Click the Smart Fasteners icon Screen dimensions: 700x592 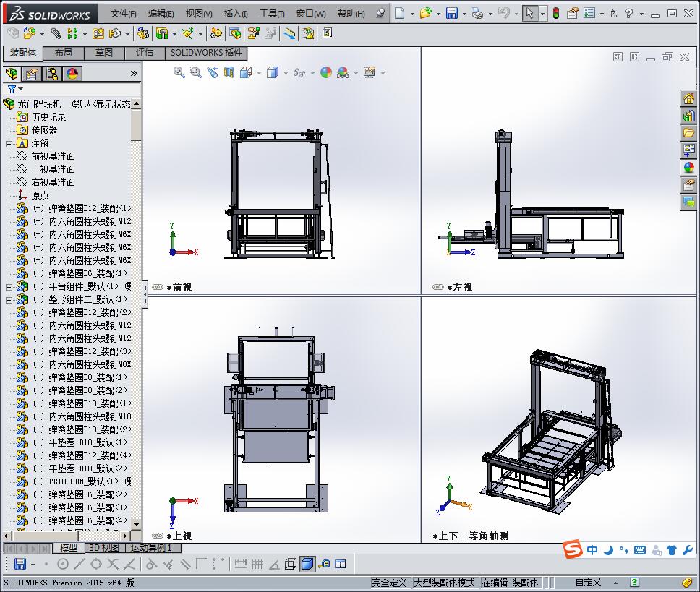98,33
